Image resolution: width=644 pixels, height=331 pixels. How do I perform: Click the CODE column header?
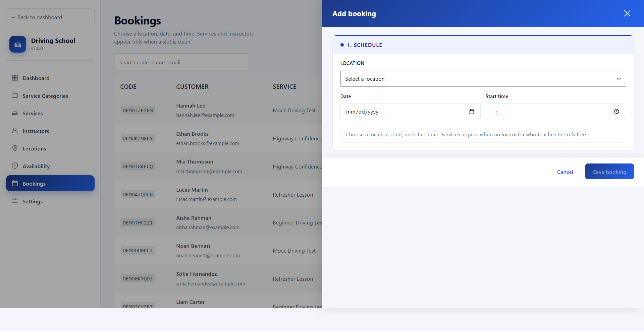pos(128,87)
